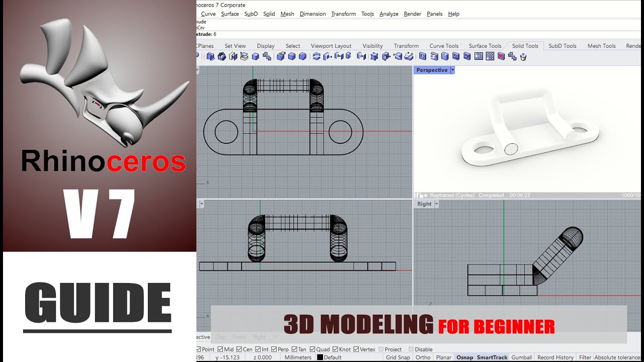
Task: Switch to the Curve Tools tab
Action: click(x=444, y=46)
